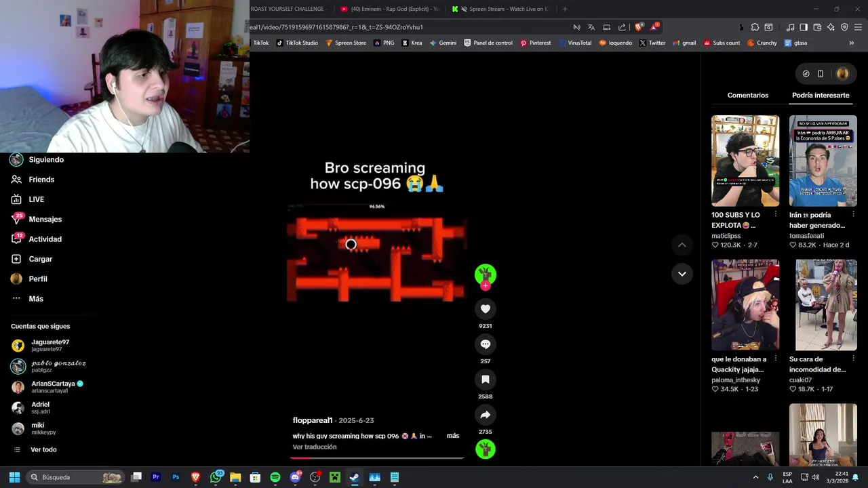Open Spotify from Windows taskbar

pyautogui.click(x=275, y=477)
